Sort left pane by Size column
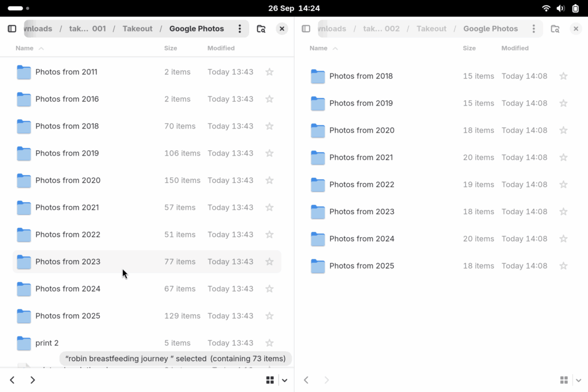 pos(171,48)
